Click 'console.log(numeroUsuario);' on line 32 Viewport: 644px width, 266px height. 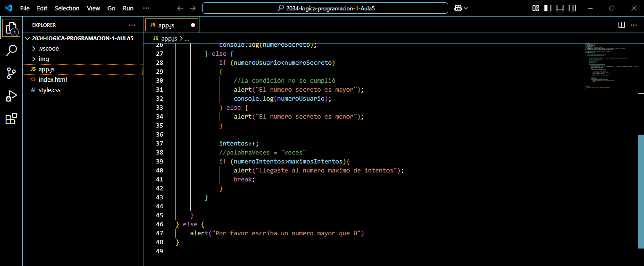tap(283, 98)
